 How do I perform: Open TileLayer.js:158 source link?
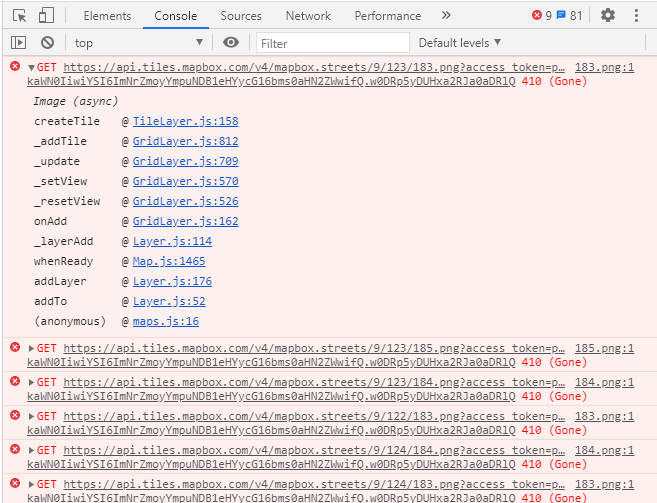[186, 121]
